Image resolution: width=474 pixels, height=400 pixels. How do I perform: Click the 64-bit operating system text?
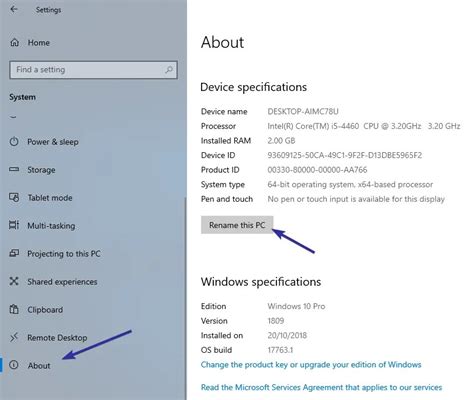click(x=350, y=185)
